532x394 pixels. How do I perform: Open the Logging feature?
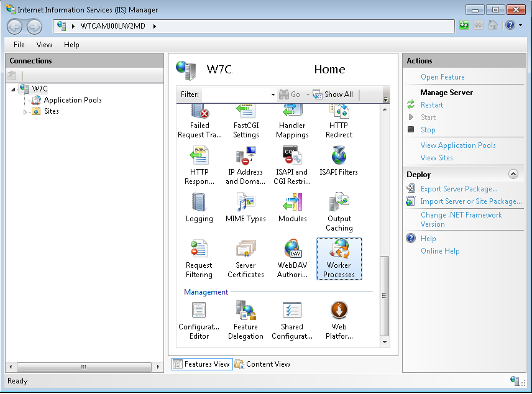point(199,208)
